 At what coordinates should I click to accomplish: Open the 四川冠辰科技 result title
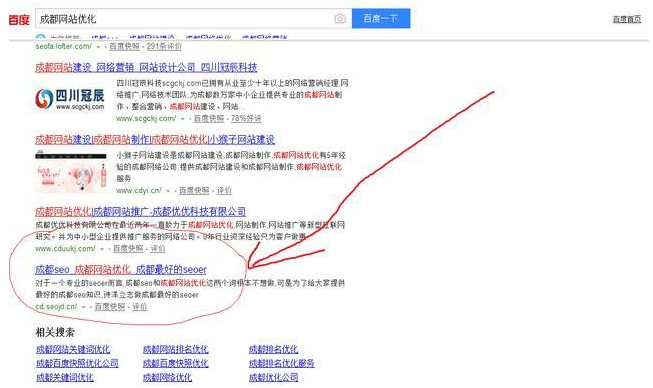[146, 67]
